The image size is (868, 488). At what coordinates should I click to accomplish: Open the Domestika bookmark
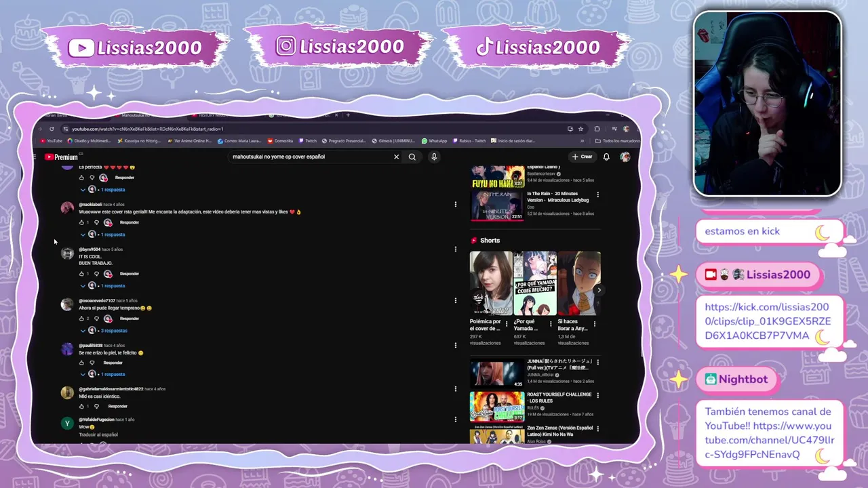tap(280, 141)
